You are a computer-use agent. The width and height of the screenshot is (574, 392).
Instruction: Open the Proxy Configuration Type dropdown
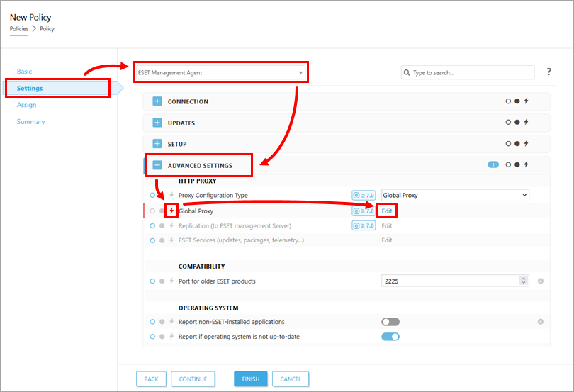(x=455, y=195)
